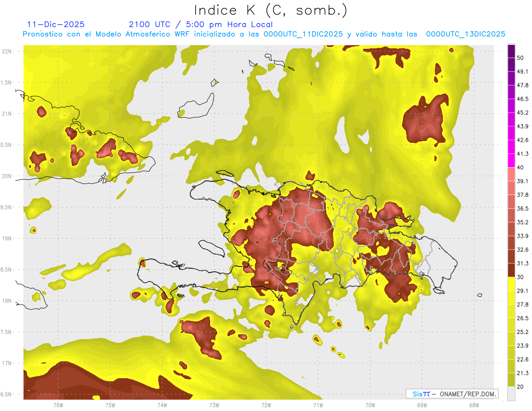This screenshot has width=532, height=411.
Task: Click the '22N' latitude label
Action: click(7, 51)
